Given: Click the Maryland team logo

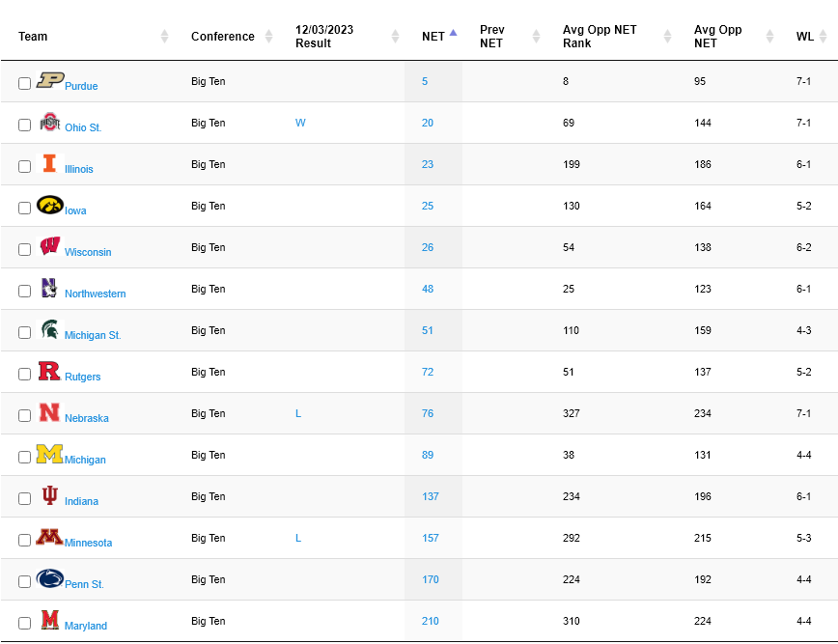Looking at the screenshot, I should [x=49, y=620].
